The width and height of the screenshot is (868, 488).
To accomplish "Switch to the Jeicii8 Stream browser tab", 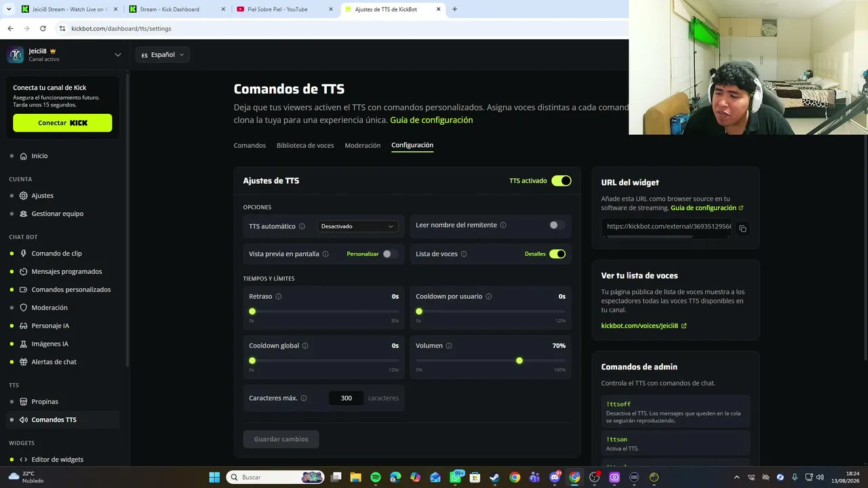I will tap(69, 9).
